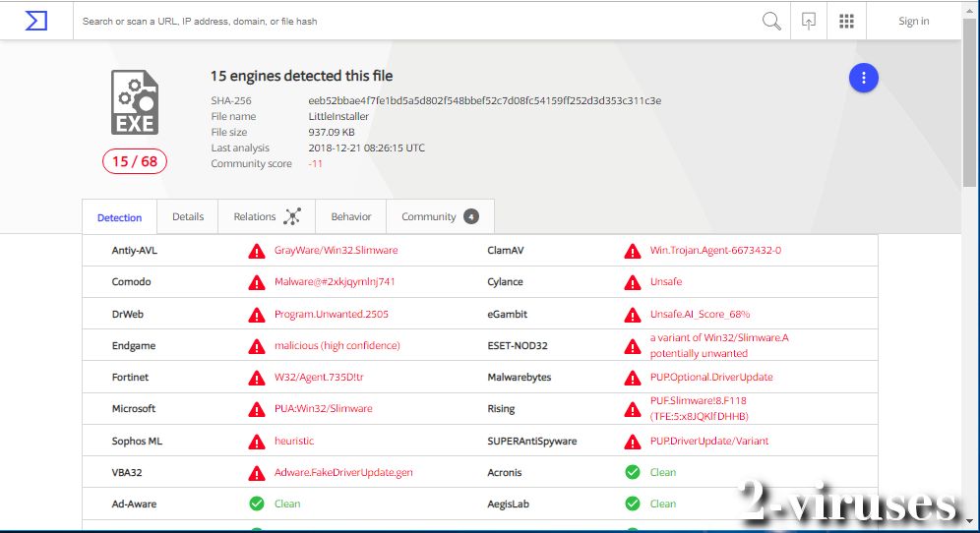Switch to the Detection tab
The width and height of the screenshot is (980, 533).
tap(119, 217)
